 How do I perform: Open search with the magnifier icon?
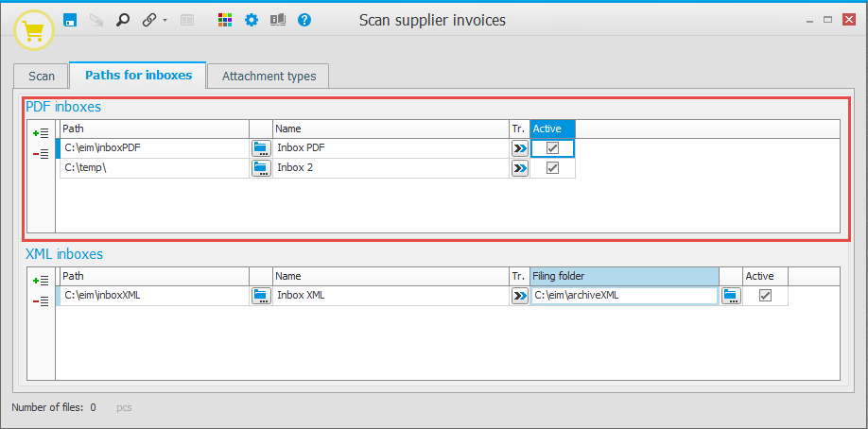pos(123,20)
